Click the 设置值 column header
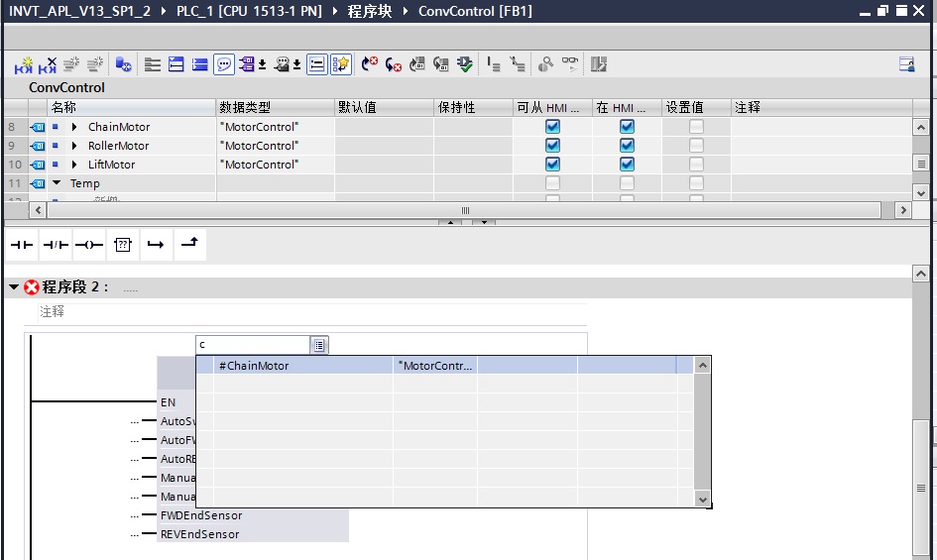This screenshot has height=560, width=937. click(x=696, y=107)
